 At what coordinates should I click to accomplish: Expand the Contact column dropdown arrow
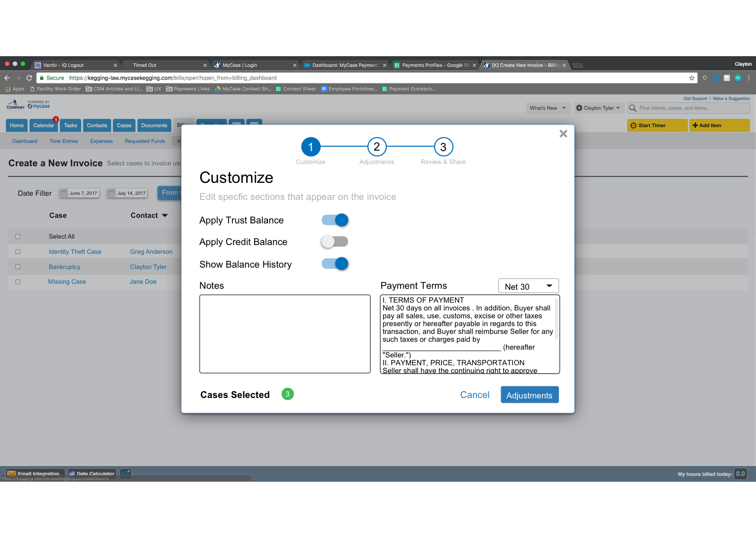pyautogui.click(x=165, y=216)
